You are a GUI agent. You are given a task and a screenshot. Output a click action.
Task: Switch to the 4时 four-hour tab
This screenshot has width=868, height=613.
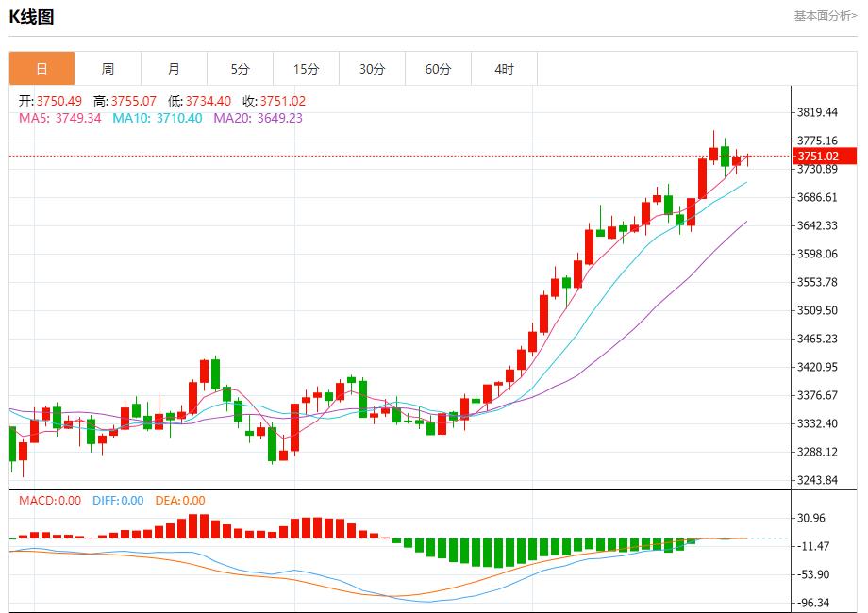point(504,69)
